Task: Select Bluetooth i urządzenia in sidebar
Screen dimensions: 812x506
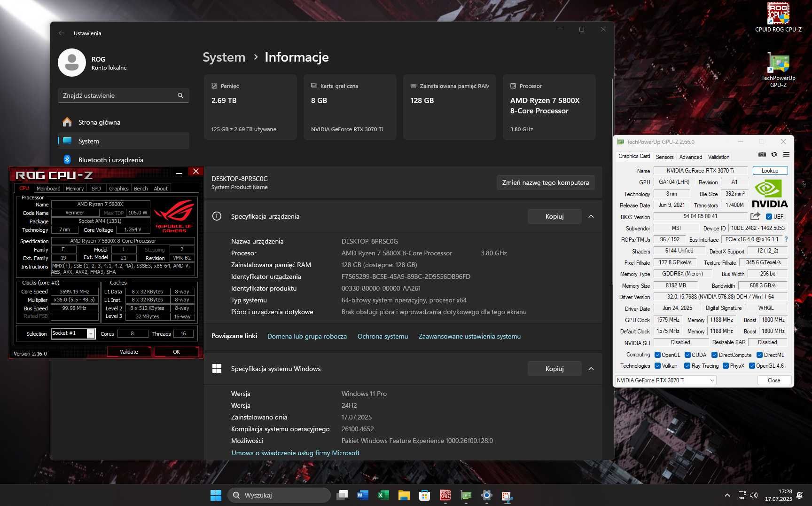Action: [124, 160]
